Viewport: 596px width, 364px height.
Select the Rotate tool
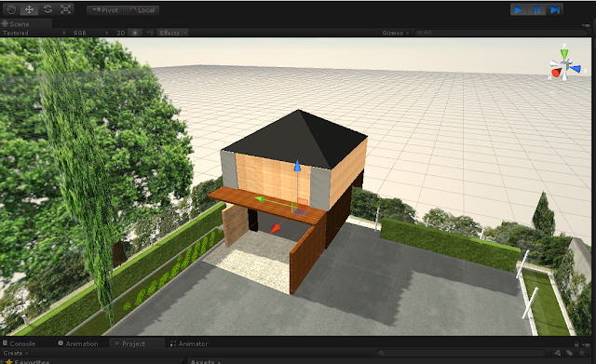pos(47,9)
